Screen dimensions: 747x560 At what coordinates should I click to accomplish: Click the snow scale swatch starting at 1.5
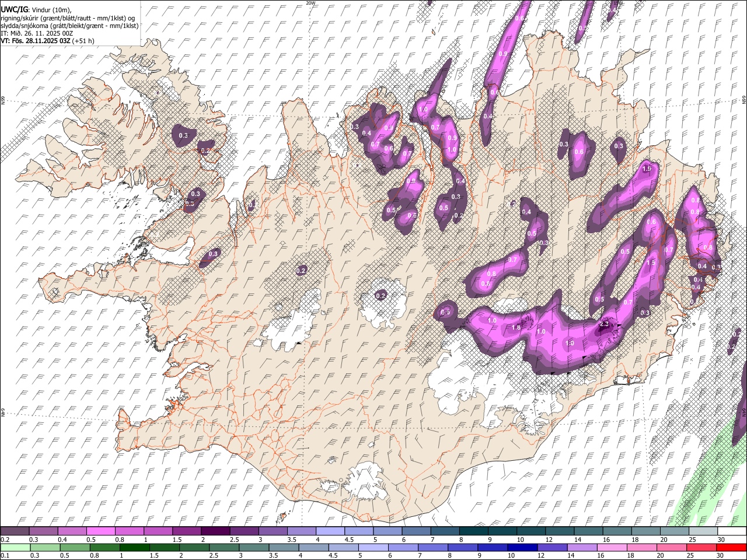(x=187, y=531)
